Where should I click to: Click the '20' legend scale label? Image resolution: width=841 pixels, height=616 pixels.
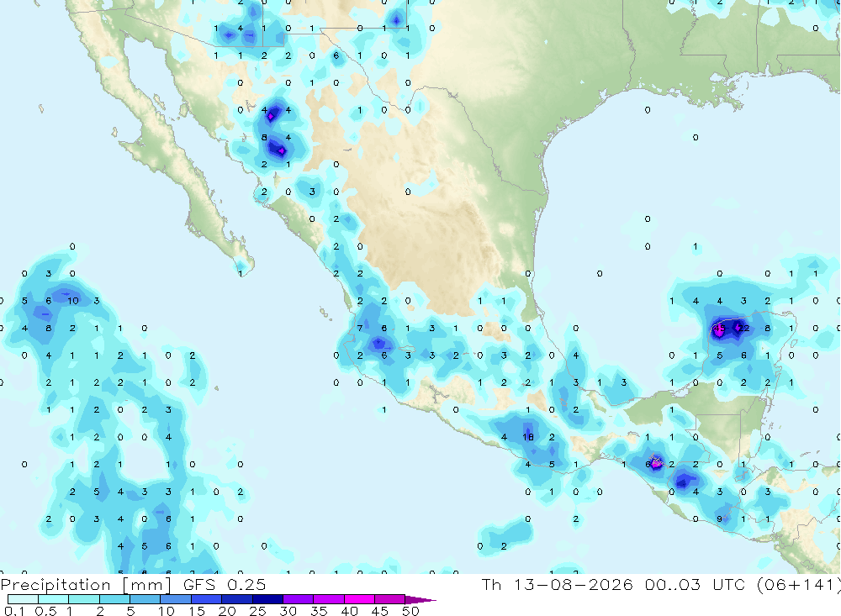click(227, 611)
